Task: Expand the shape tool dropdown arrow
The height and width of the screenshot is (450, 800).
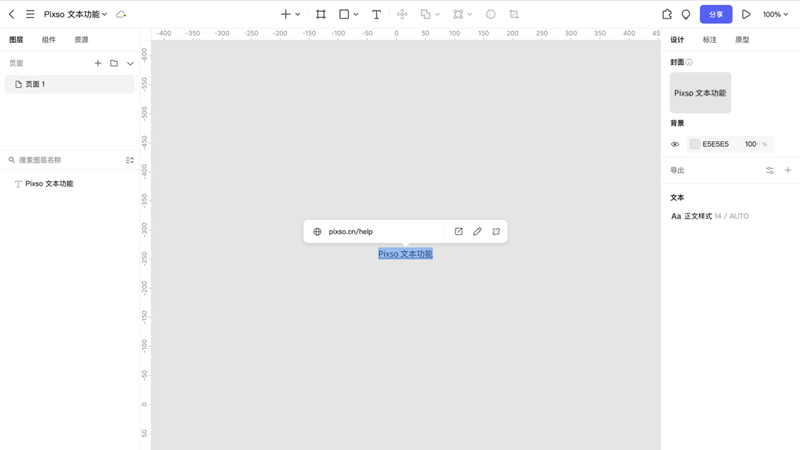Action: coord(356,14)
